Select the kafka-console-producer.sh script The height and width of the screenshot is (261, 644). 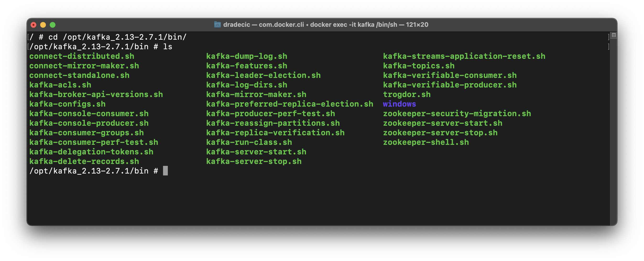click(89, 123)
